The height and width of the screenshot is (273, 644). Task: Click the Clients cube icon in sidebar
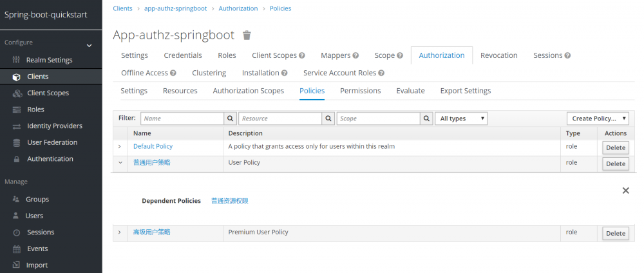(x=17, y=77)
